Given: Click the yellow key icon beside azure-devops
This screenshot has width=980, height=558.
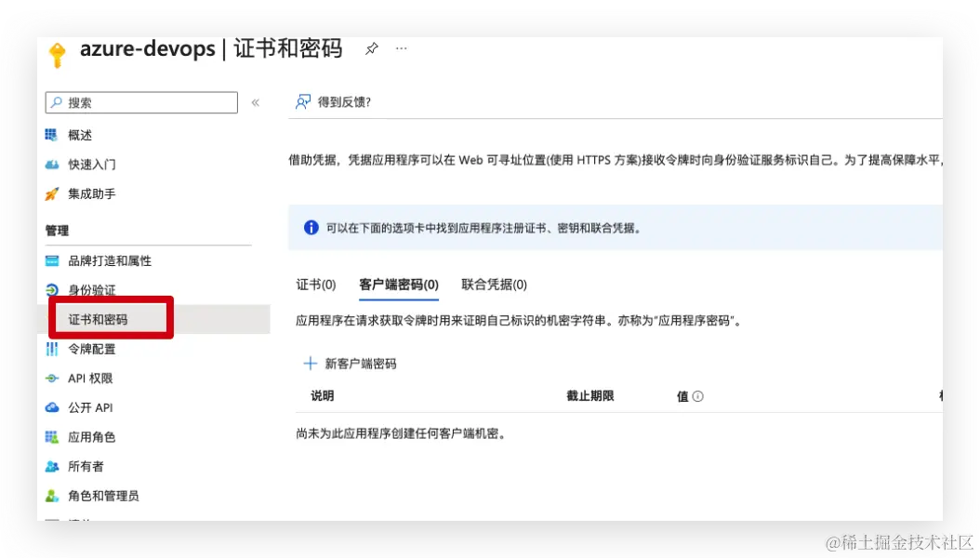Looking at the screenshot, I should (57, 54).
